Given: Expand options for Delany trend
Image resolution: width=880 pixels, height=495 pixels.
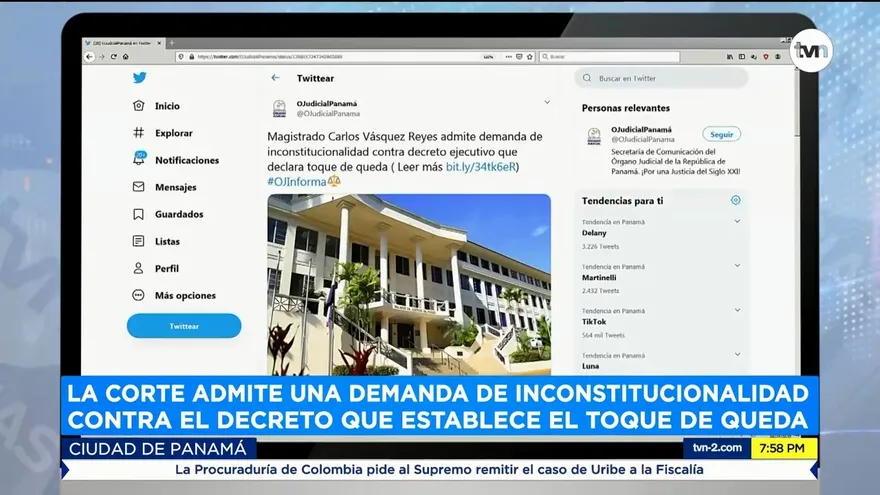Looking at the screenshot, I should tap(737, 221).
